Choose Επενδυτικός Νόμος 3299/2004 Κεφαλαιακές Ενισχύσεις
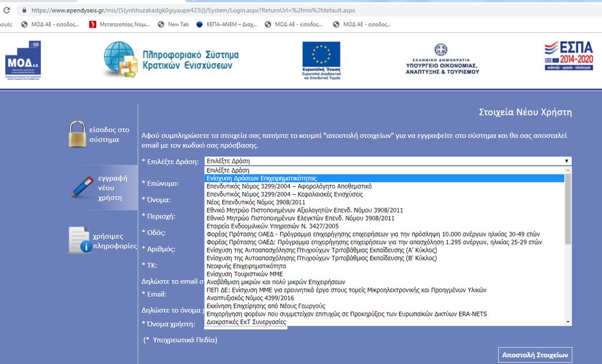 click(x=384, y=194)
